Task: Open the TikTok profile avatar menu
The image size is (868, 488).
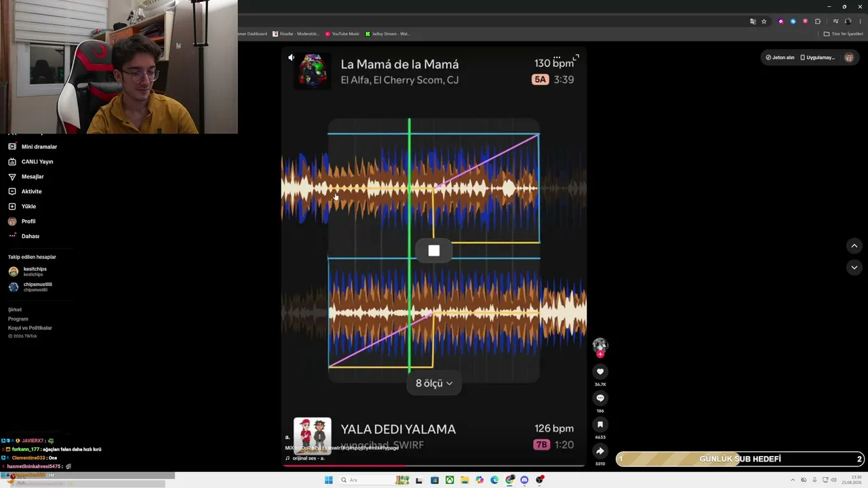Action: [x=849, y=58]
